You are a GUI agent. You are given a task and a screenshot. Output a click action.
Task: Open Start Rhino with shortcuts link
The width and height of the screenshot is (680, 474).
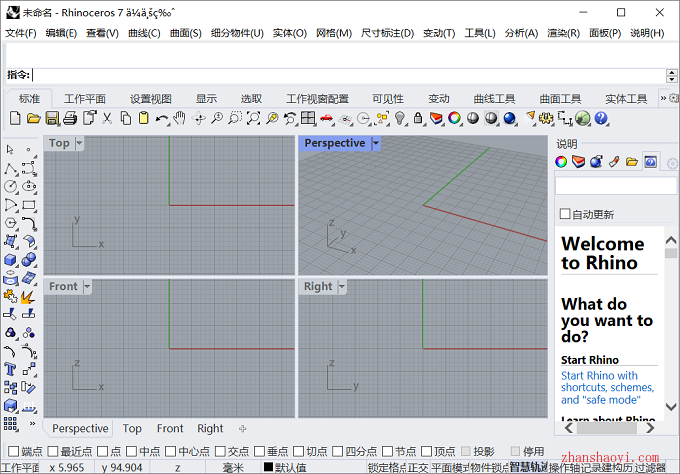[607, 388]
